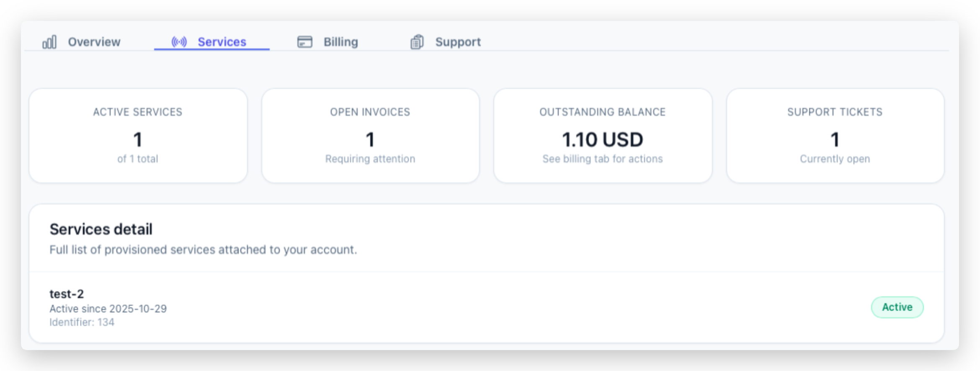The image size is (980, 371).
Task: Click the green Active status badge
Action: pos(897,307)
